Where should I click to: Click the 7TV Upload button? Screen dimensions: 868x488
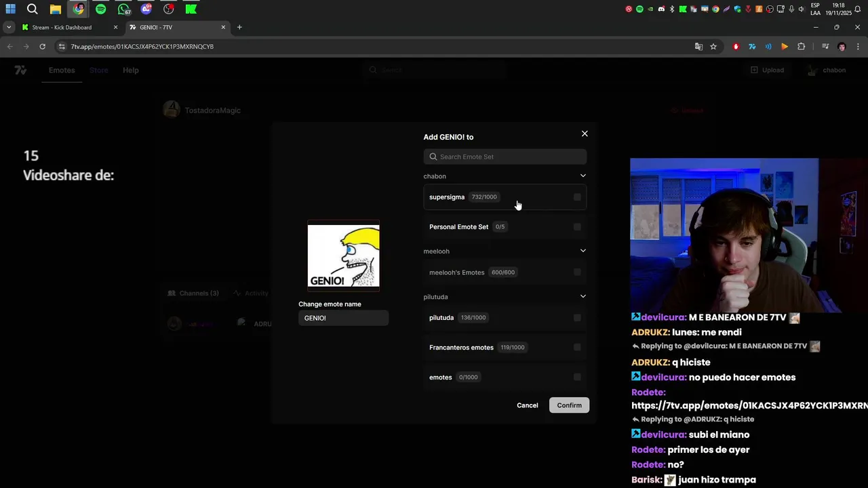coord(767,70)
